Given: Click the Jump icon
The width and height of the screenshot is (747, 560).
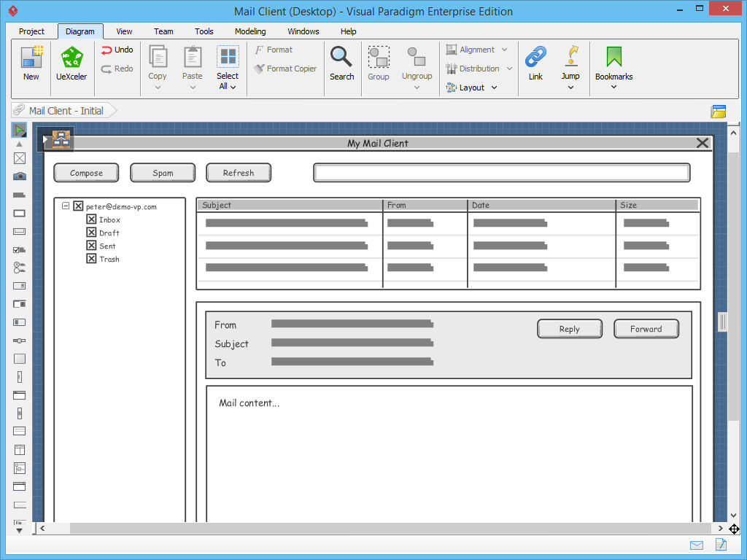Looking at the screenshot, I should [x=571, y=56].
